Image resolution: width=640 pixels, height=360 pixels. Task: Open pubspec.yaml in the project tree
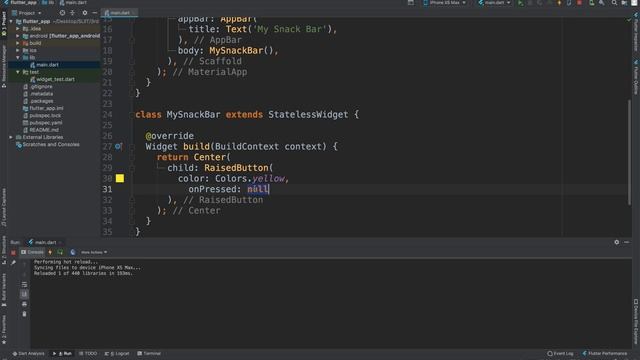coord(46,122)
